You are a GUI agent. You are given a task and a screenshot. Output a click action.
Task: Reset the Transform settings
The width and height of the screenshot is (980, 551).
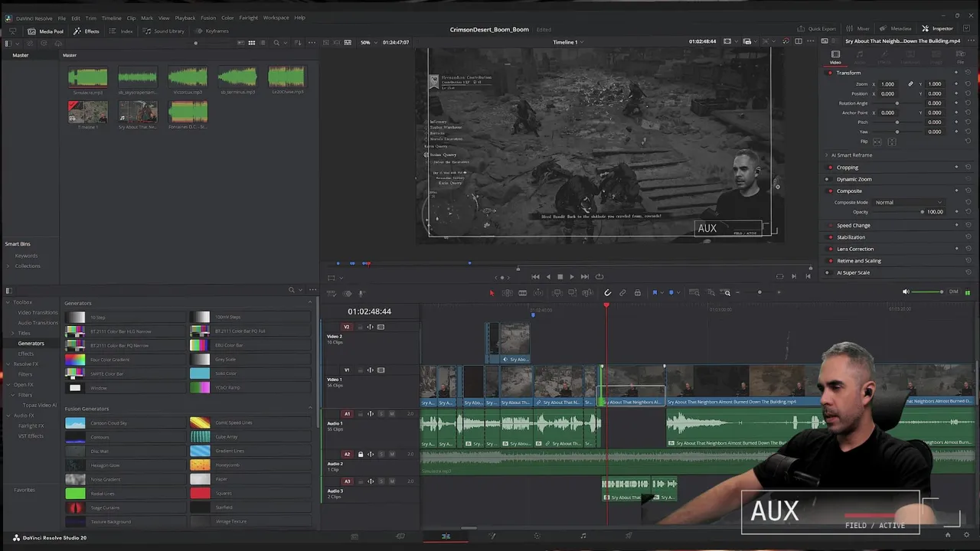tap(968, 73)
